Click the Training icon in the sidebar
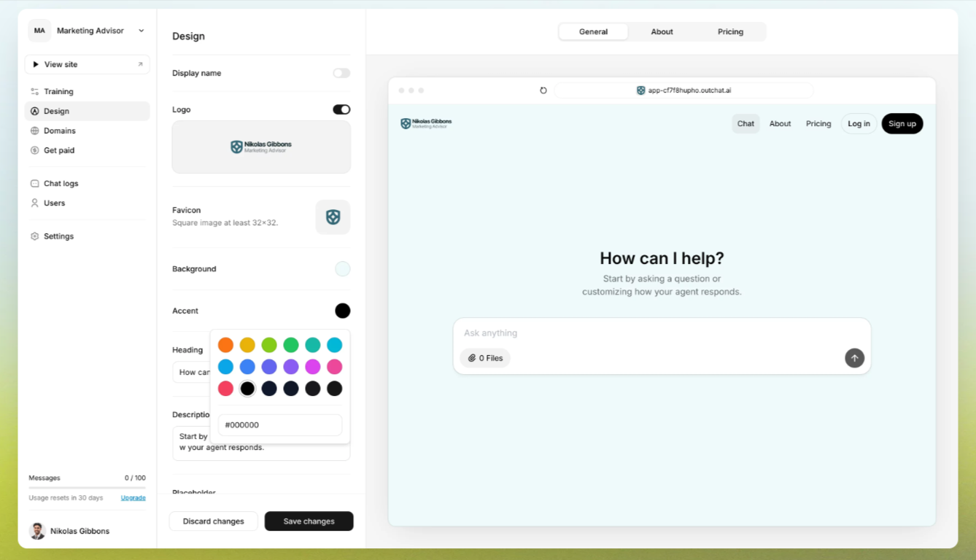The height and width of the screenshot is (560, 976). (x=34, y=91)
